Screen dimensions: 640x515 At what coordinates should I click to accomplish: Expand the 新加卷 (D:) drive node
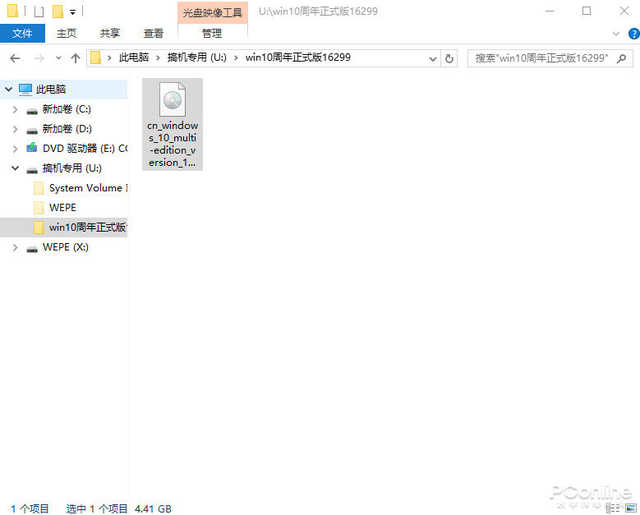pos(15,129)
